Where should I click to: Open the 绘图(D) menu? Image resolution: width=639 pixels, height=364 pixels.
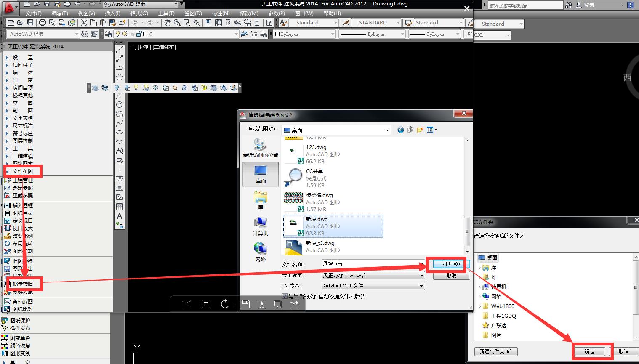pyautogui.click(x=193, y=13)
